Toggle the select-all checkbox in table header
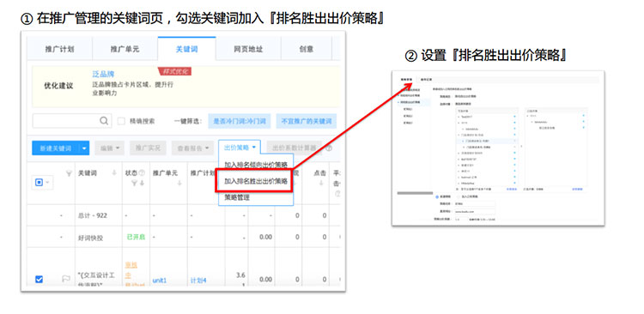 pyautogui.click(x=39, y=182)
